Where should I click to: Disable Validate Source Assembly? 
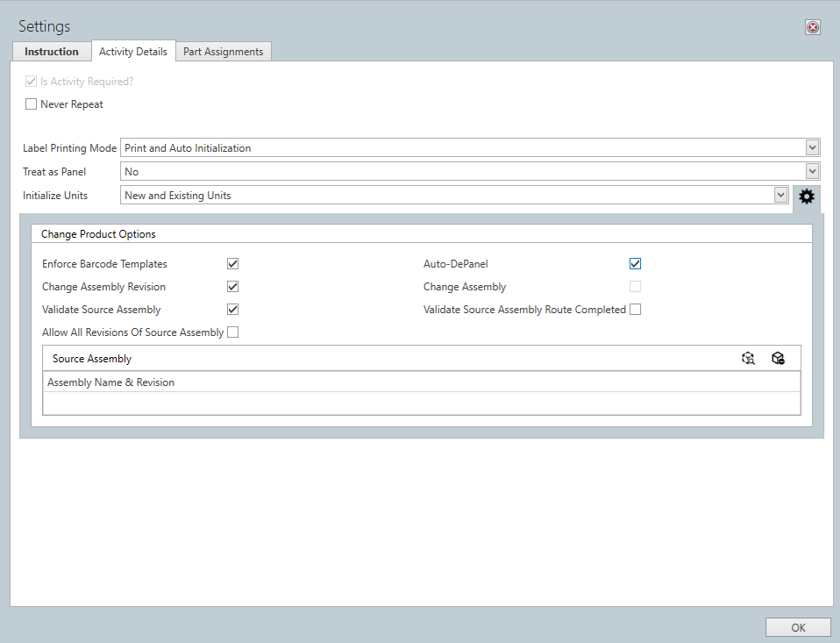coord(232,309)
